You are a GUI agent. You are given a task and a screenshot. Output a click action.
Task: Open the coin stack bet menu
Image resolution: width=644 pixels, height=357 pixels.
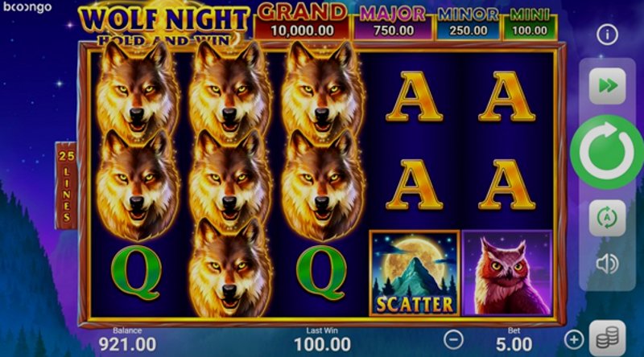tap(608, 339)
